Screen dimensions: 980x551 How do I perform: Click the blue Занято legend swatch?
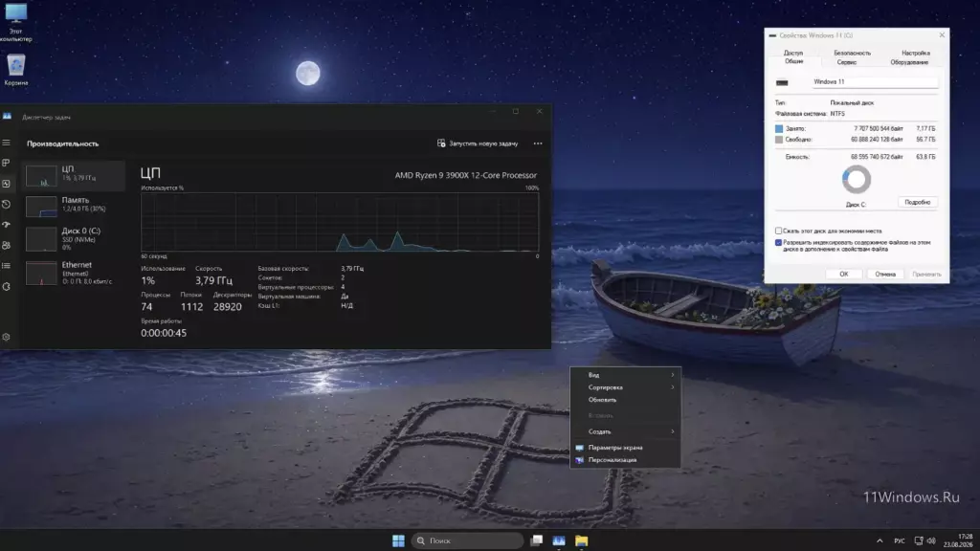(x=779, y=129)
